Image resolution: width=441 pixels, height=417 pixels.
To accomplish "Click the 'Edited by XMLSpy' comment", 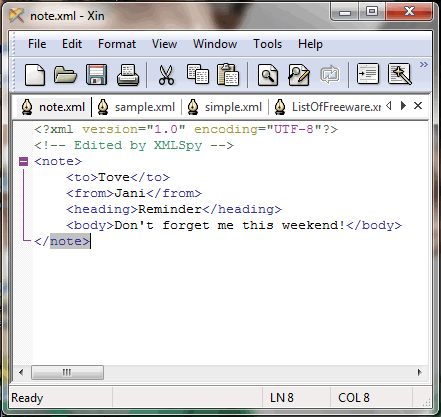I will (x=134, y=145).
